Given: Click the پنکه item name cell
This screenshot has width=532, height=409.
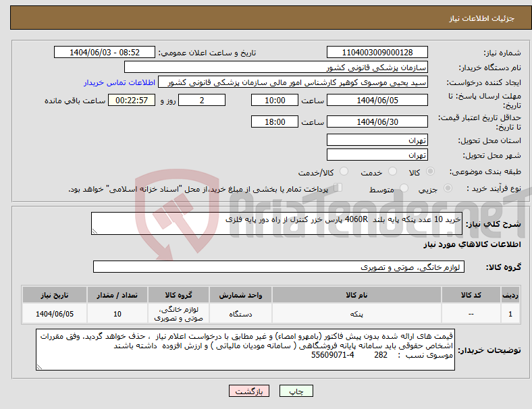Looking at the screenshot, I should (x=356, y=314).
